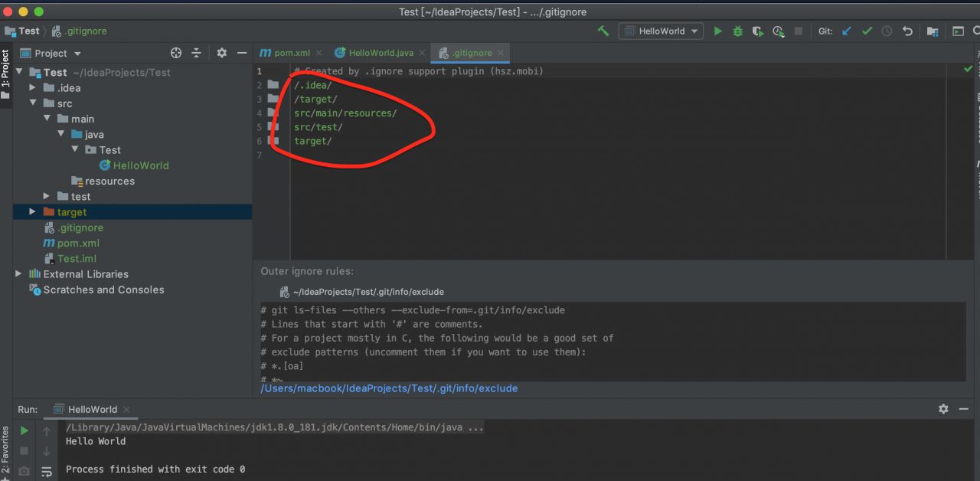This screenshot has width=980, height=481.
Task: Revert changes with the rollback arrow
Action: pos(907,31)
